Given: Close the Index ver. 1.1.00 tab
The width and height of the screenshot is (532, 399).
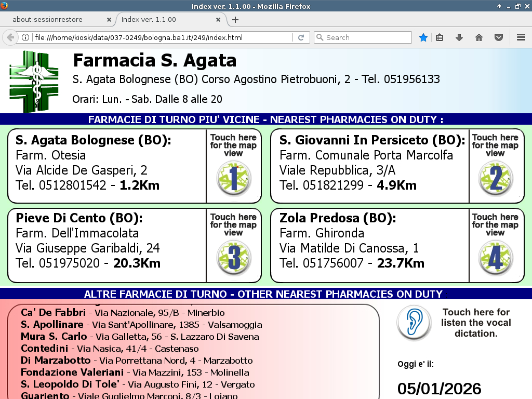Looking at the screenshot, I should pos(219,20).
